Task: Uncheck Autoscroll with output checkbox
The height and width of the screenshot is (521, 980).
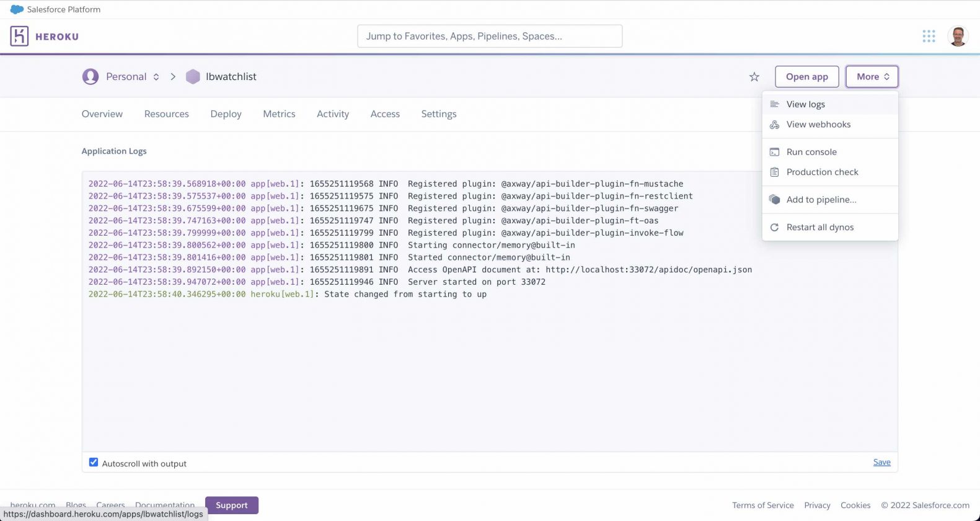Action: [x=94, y=463]
